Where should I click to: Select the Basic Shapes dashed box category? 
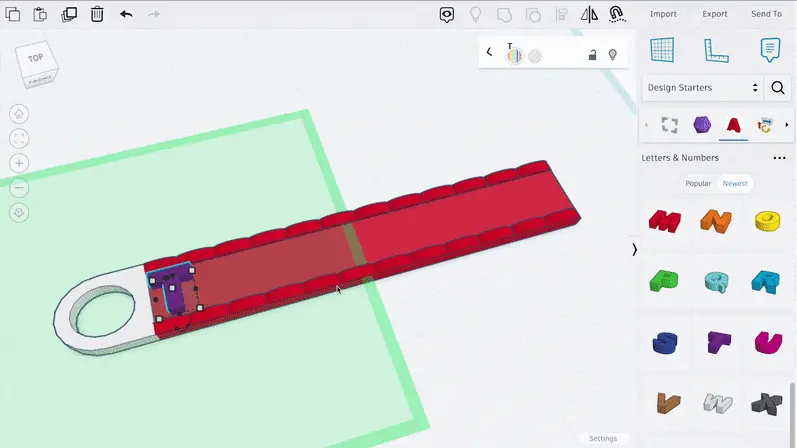(670, 125)
